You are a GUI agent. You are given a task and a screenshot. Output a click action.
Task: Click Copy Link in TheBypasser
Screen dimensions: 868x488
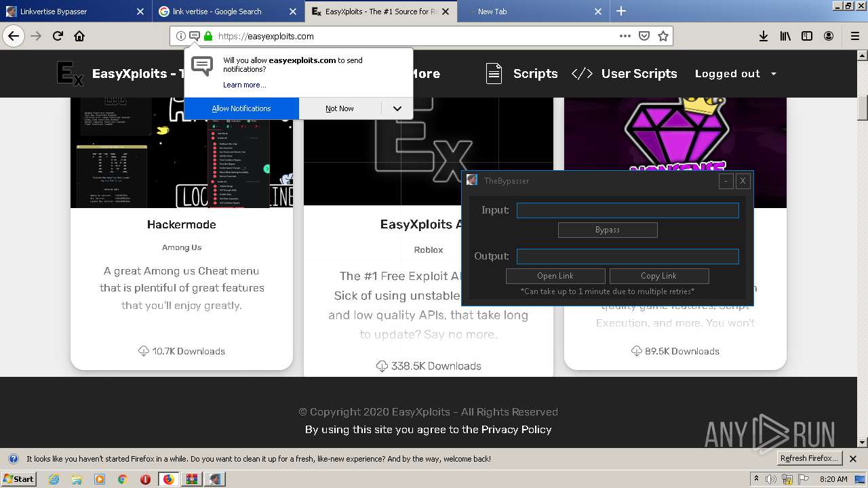coord(659,276)
